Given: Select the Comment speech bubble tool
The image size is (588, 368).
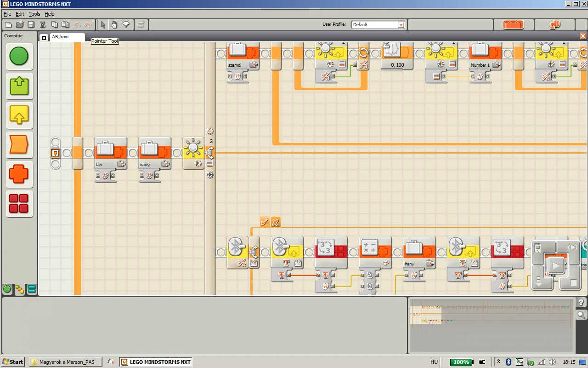Looking at the screenshot, I should (x=126, y=24).
